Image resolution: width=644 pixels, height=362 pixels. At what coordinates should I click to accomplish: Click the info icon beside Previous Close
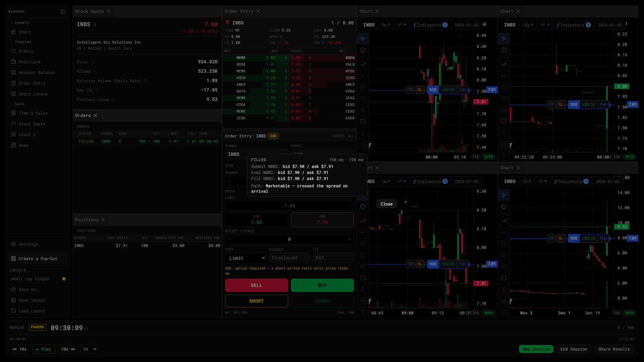coord(113,100)
